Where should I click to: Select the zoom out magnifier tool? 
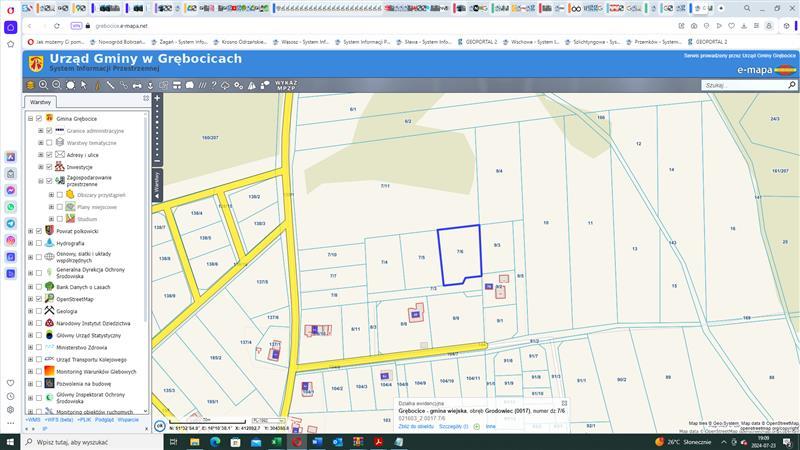coord(57,86)
